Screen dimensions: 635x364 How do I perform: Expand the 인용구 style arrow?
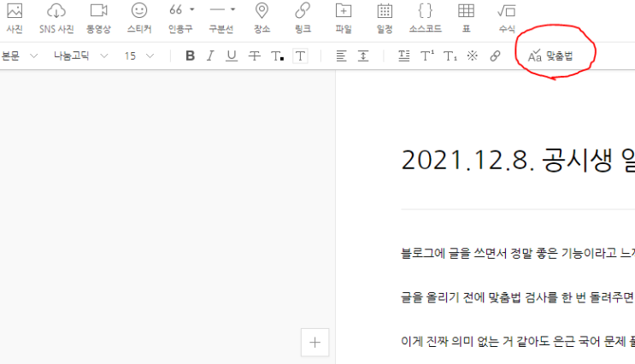pyautogui.click(x=192, y=9)
